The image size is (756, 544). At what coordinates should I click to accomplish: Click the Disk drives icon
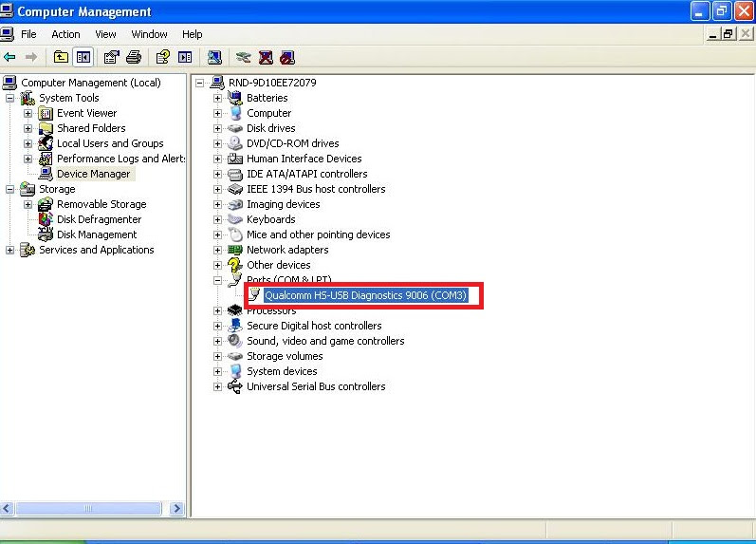[x=235, y=128]
